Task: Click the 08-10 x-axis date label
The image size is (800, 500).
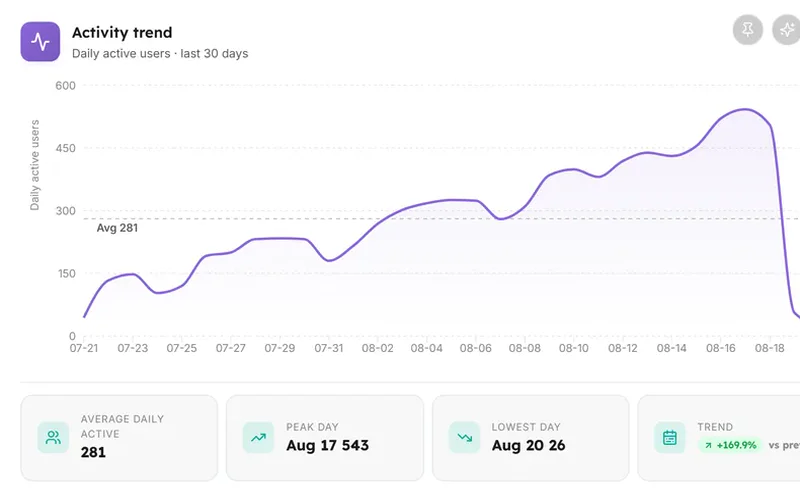Action: point(573,348)
